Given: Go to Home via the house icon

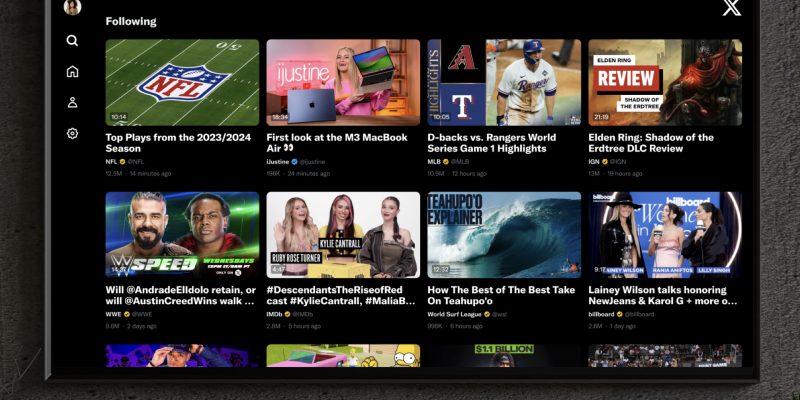Looking at the screenshot, I should pos(72,71).
